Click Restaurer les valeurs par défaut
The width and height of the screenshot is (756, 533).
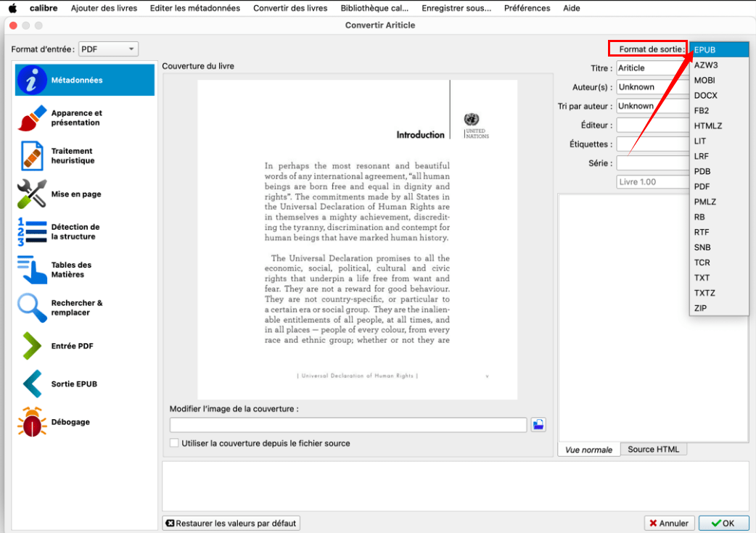coord(231,524)
